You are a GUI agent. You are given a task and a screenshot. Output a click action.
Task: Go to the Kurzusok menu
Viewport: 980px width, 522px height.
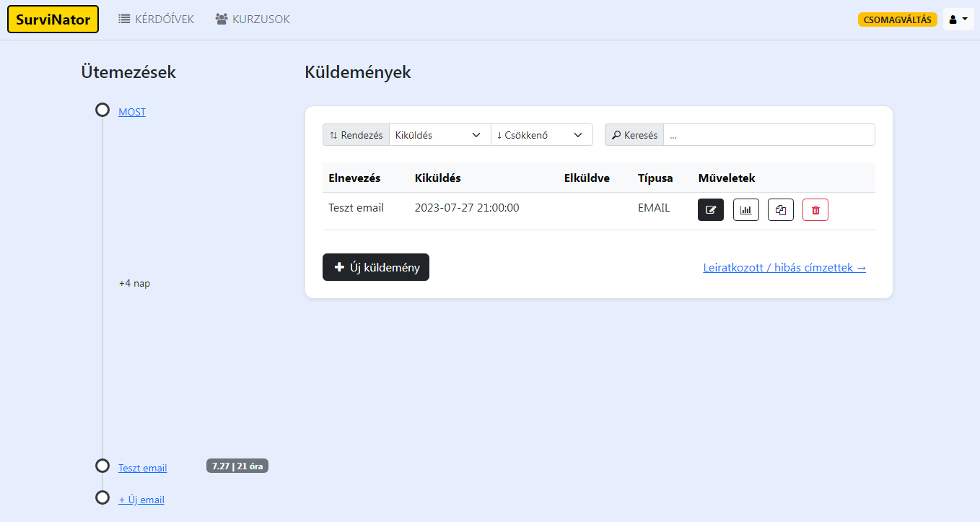(x=253, y=19)
